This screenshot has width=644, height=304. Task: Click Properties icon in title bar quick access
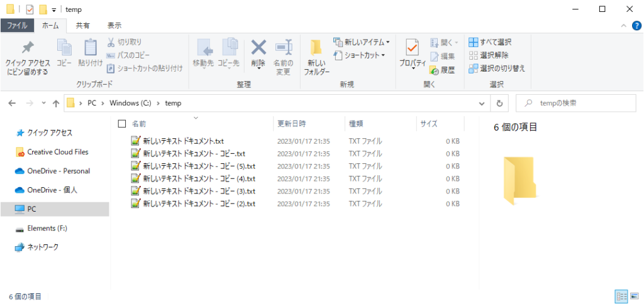[30, 9]
